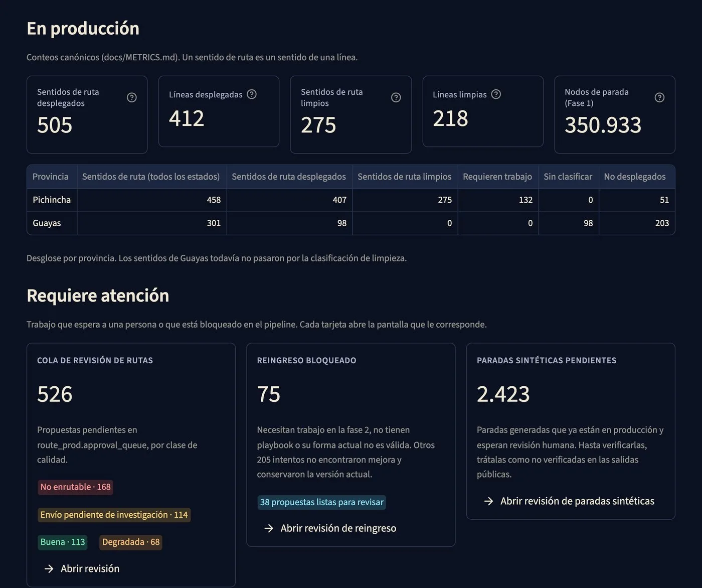The height and width of the screenshot is (588, 702).
Task: Click the 2.423 pending synthetic stops count
Action: point(503,394)
